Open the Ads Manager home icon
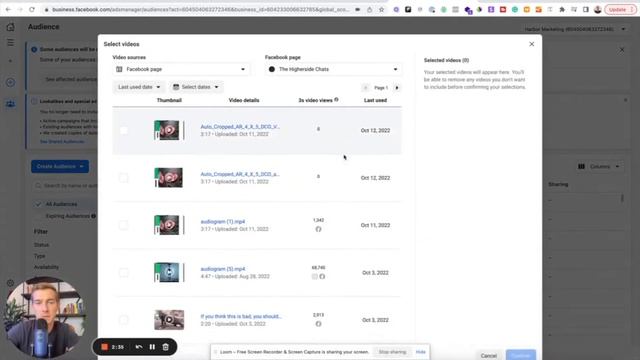640x360 pixels. click(x=11, y=27)
